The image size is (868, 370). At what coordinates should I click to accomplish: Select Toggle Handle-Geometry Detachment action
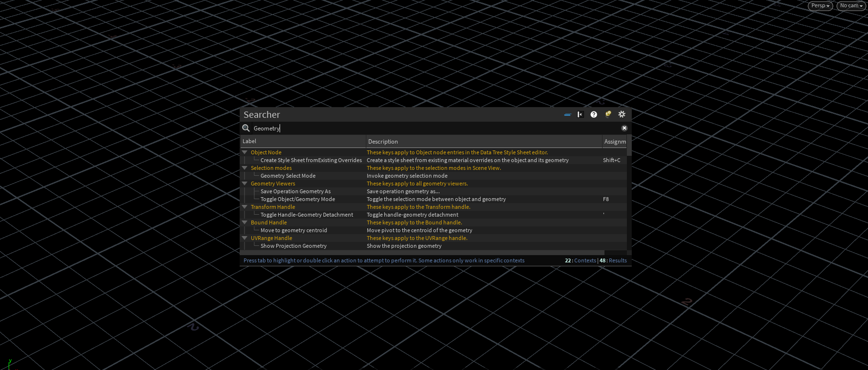click(307, 215)
